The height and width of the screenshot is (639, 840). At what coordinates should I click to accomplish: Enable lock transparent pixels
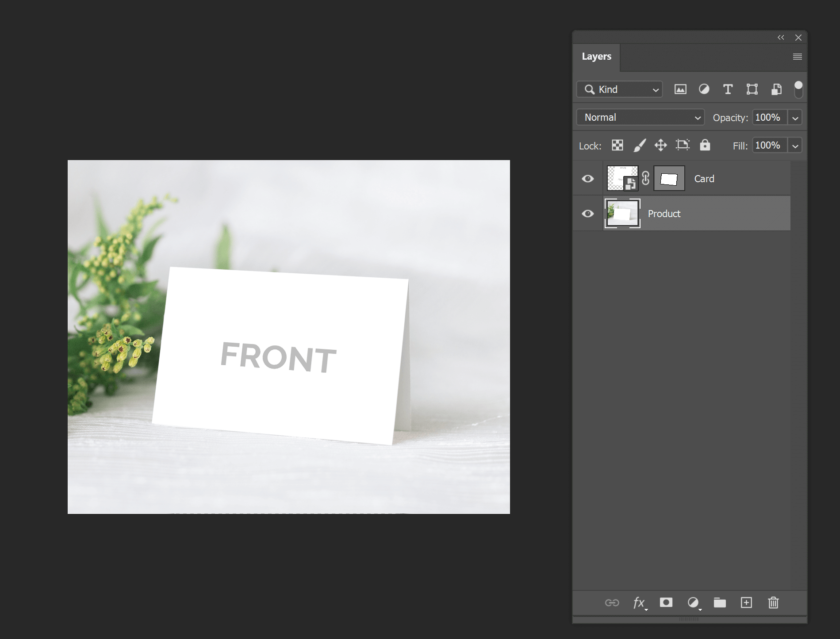tap(617, 145)
